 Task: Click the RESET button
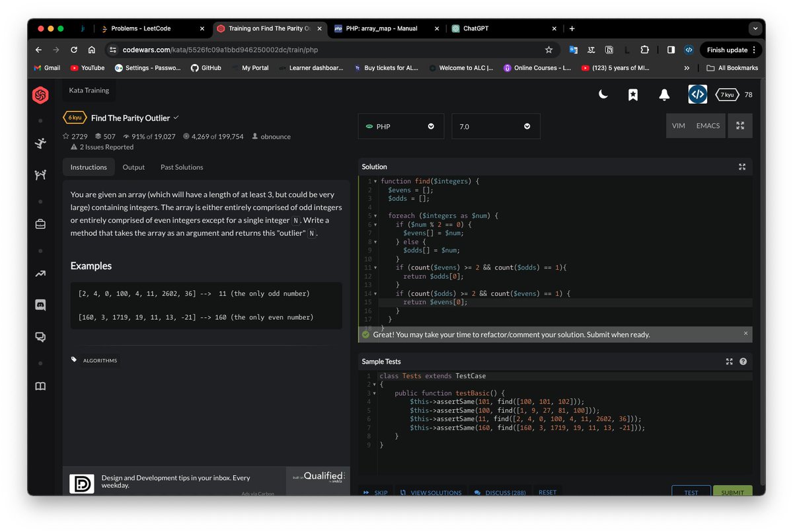547,492
